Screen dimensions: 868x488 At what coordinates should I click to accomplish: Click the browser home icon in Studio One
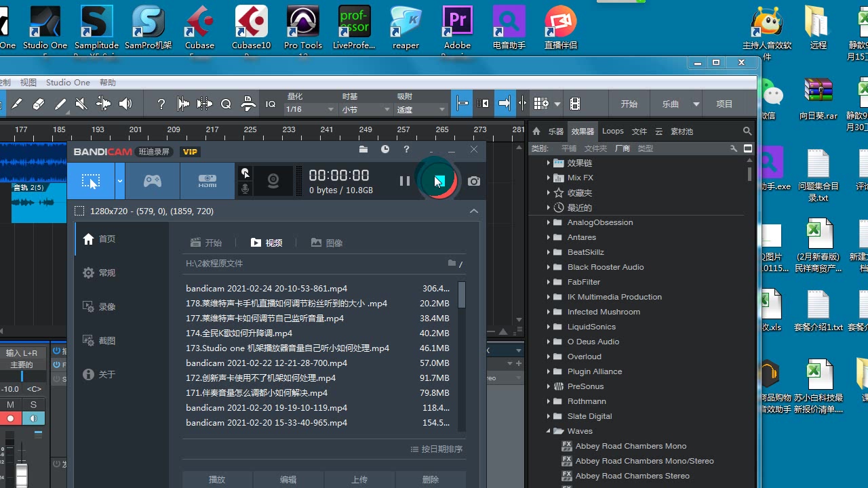tap(536, 131)
